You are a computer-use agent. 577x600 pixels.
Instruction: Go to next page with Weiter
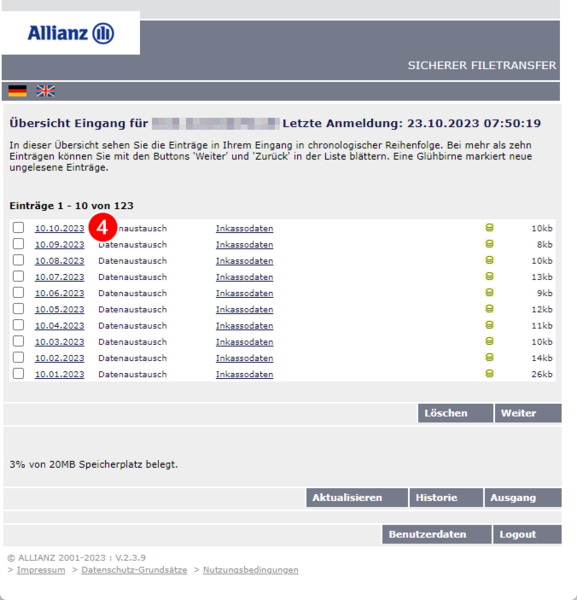coord(528,413)
